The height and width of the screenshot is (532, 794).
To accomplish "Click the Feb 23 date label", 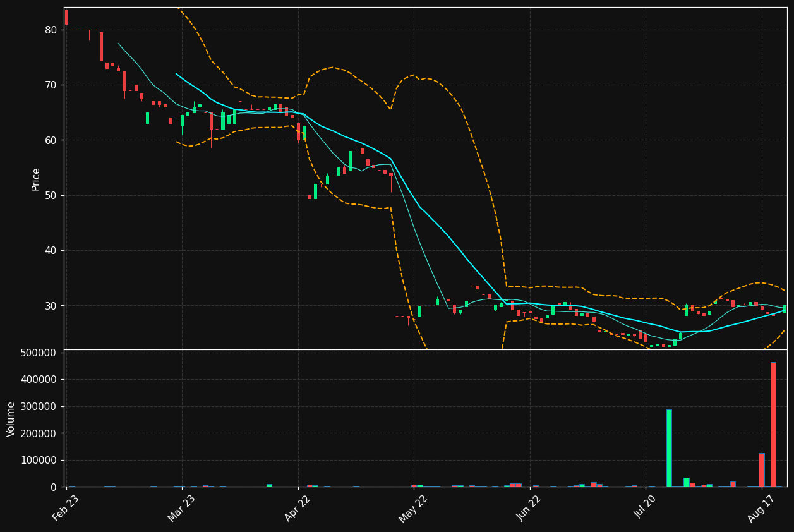I will point(66,508).
